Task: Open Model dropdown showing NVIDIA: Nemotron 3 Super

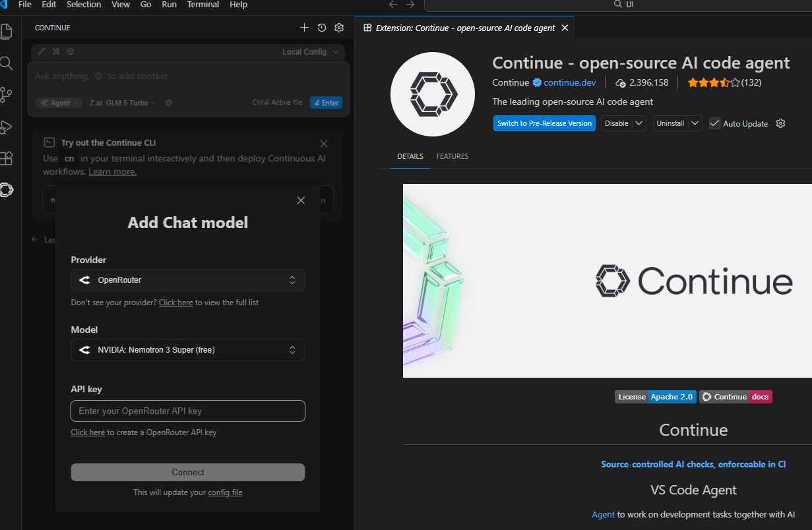Action: 188,350
